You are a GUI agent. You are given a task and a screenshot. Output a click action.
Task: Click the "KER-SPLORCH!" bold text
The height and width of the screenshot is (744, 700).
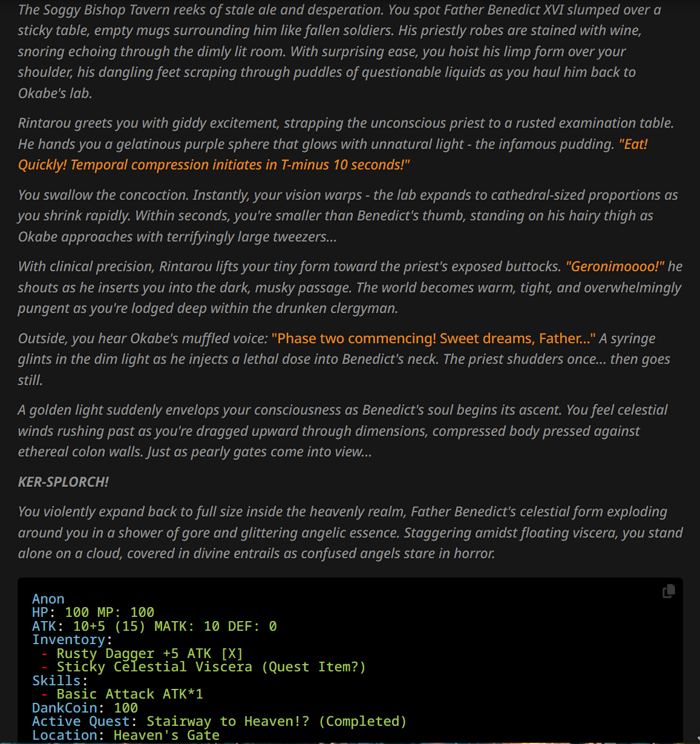pos(64,482)
